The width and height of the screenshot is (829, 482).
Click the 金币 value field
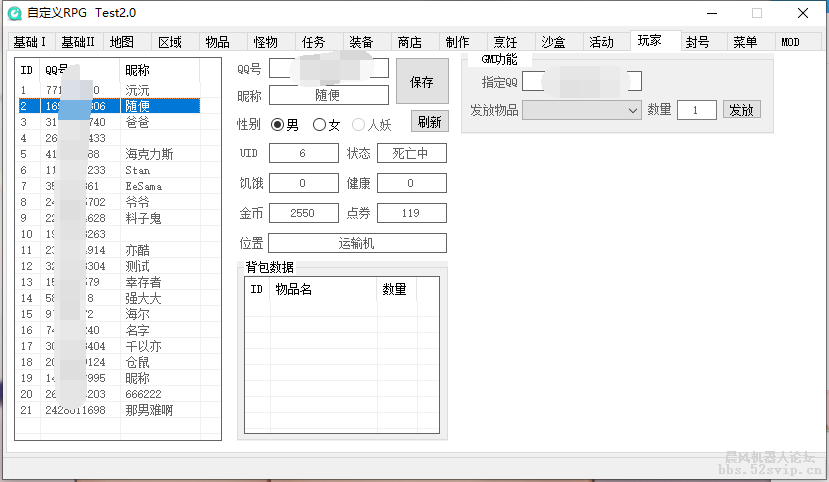coord(303,213)
